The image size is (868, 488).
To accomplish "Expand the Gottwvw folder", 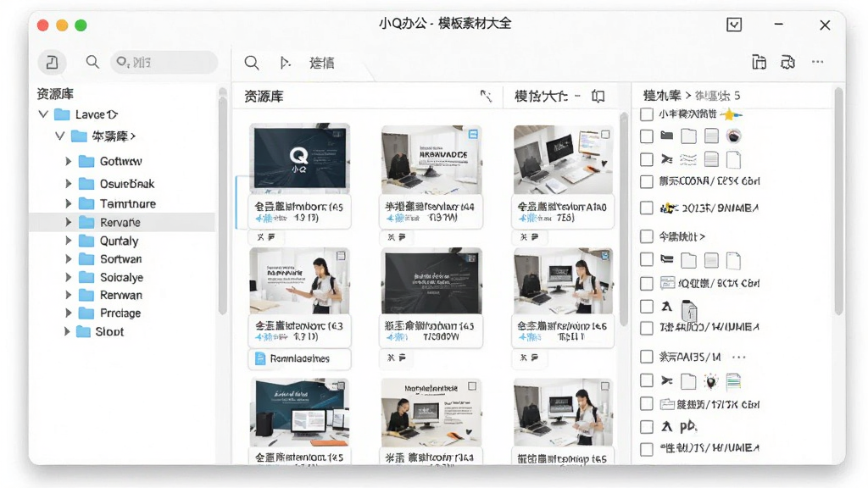I will coord(68,161).
